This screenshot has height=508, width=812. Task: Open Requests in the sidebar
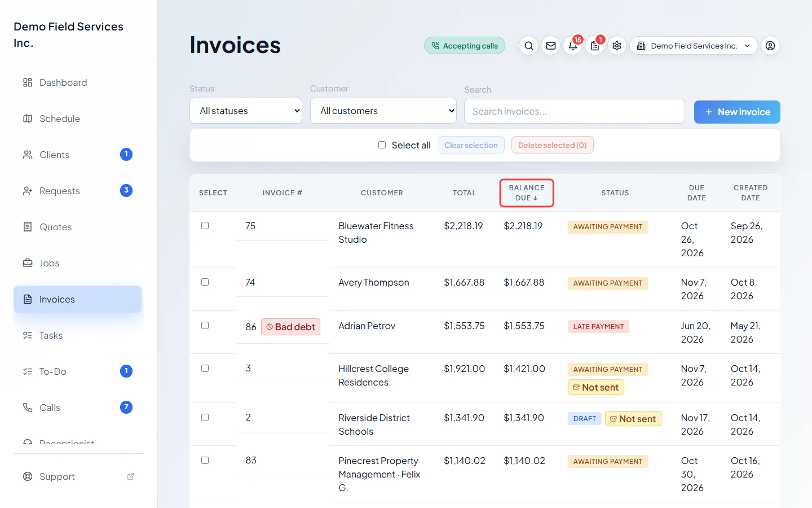click(x=78, y=191)
